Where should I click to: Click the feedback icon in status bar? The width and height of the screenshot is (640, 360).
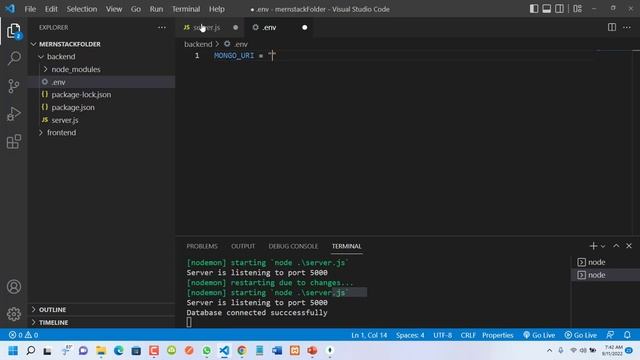[x=610, y=335]
